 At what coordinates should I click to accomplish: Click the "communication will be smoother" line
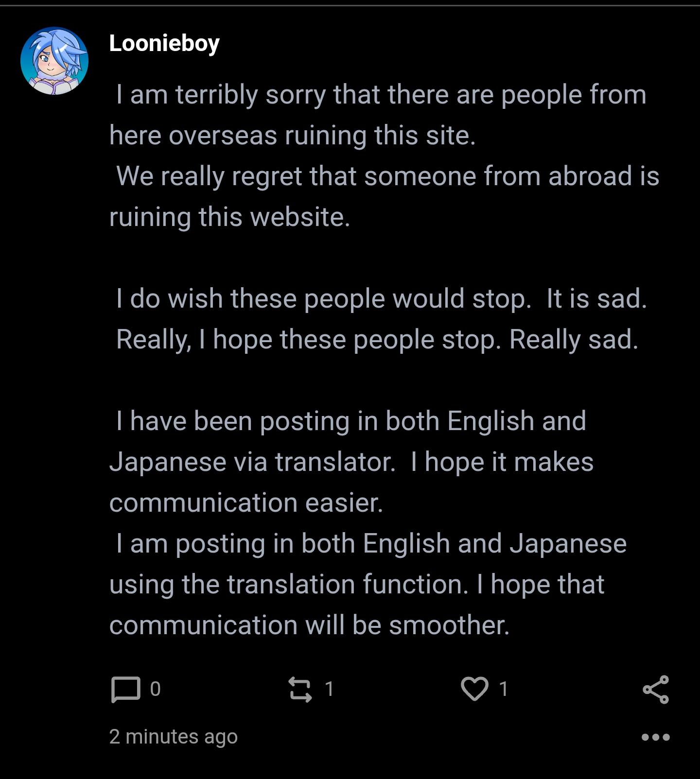tap(309, 625)
